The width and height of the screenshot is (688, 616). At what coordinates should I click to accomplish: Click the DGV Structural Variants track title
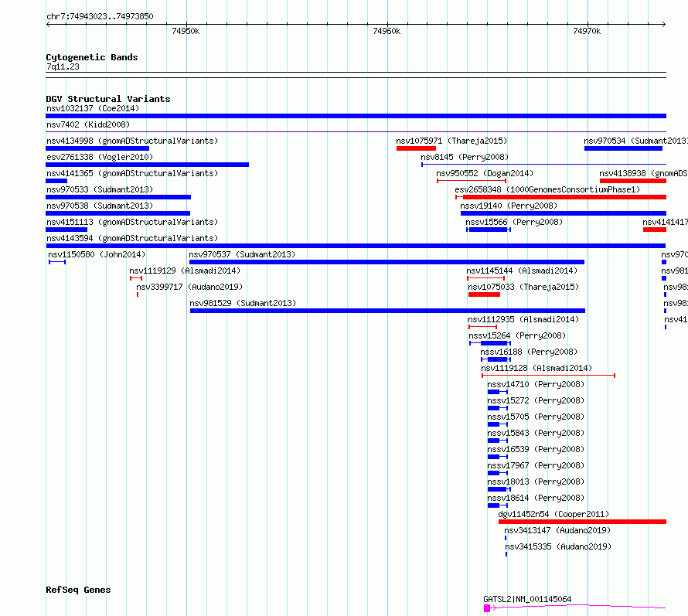(108, 99)
